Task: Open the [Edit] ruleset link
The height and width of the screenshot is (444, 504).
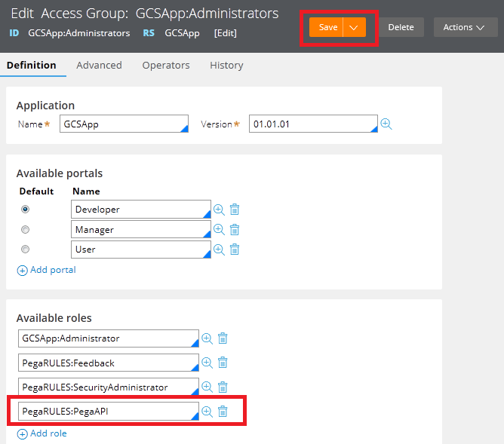Action: [226, 33]
